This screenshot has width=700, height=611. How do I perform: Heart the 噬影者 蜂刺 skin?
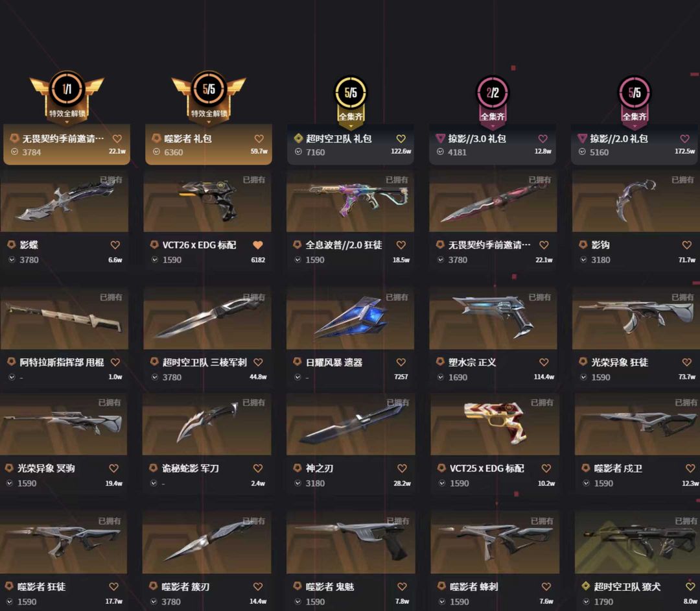tap(546, 586)
